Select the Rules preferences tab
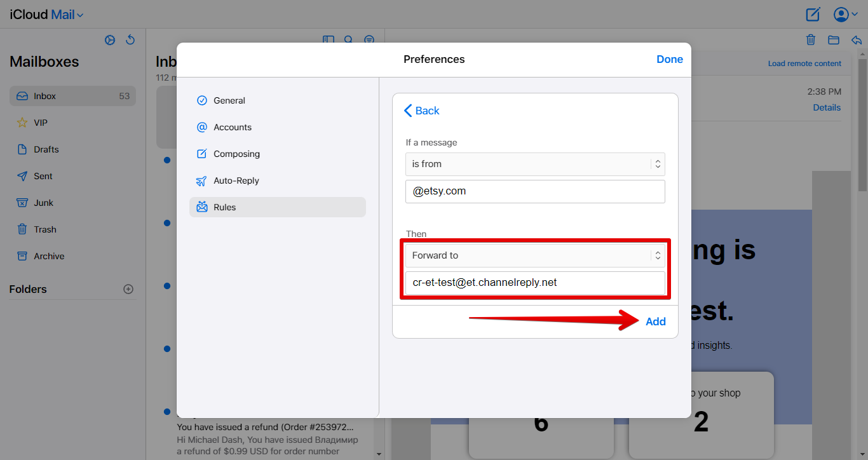Viewport: 868px width, 460px height. 278,207
